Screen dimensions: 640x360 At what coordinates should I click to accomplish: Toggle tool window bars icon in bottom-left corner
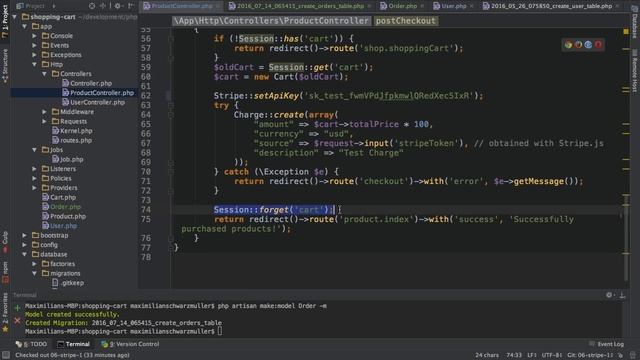pos(6,355)
